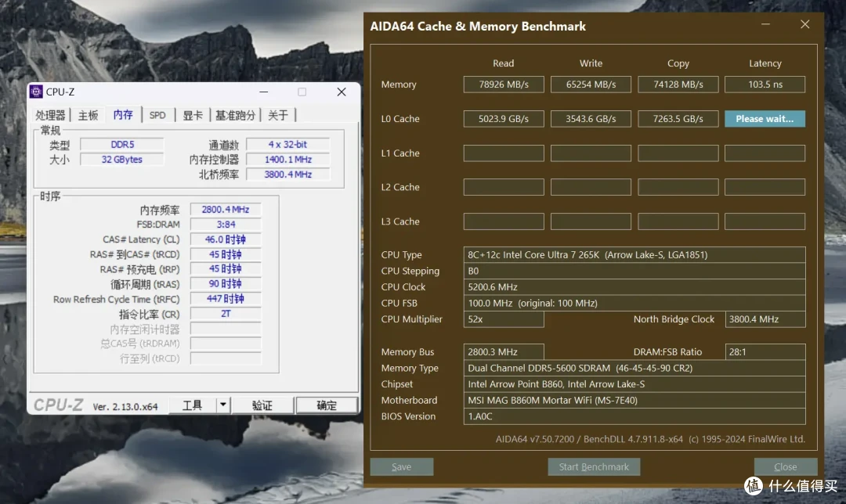Image resolution: width=846 pixels, height=504 pixels.
Task: Click the 北桥频率 value 3800.4 MHz in CPU-Z
Action: pyautogui.click(x=287, y=175)
